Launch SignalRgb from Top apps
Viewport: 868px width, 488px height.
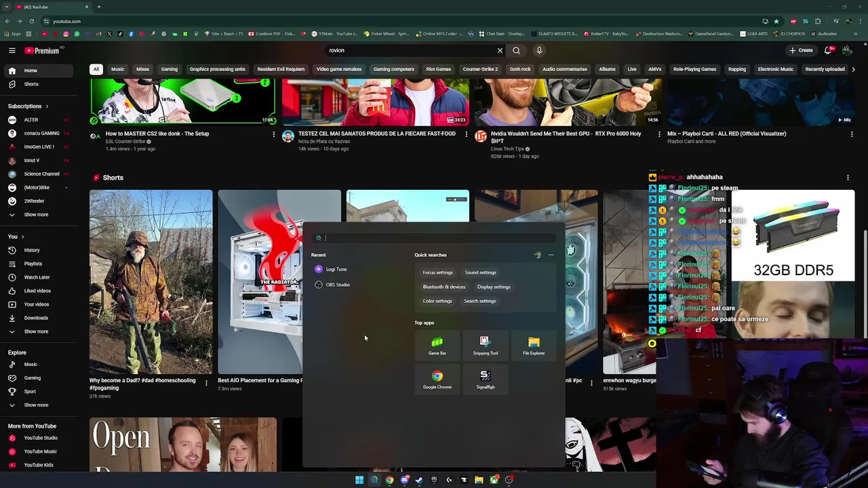tap(486, 380)
